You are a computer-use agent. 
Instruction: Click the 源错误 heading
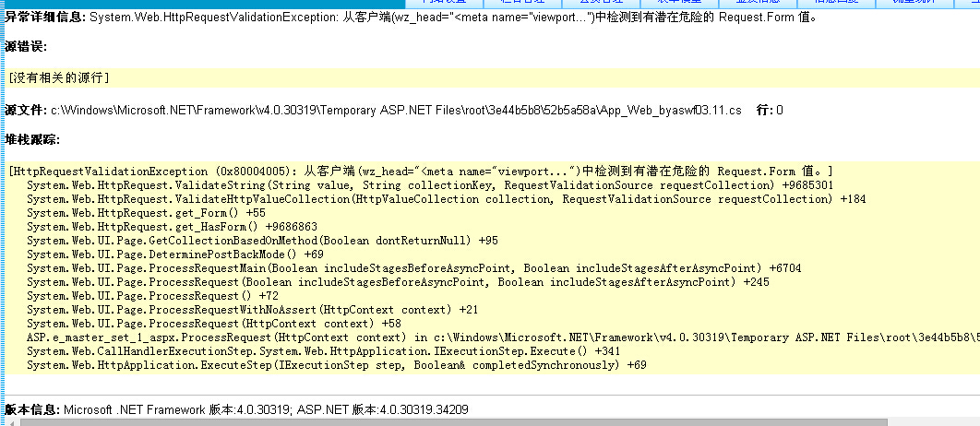tap(25, 47)
